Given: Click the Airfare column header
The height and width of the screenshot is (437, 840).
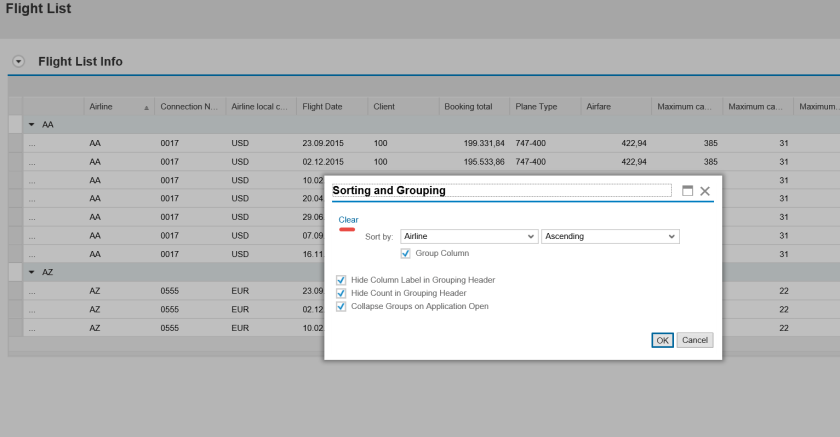Looking at the screenshot, I should coord(600,106).
